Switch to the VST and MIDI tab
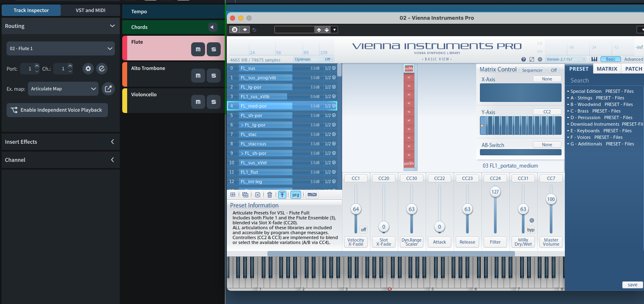Image resolution: width=644 pixels, height=304 pixels. pos(91,10)
